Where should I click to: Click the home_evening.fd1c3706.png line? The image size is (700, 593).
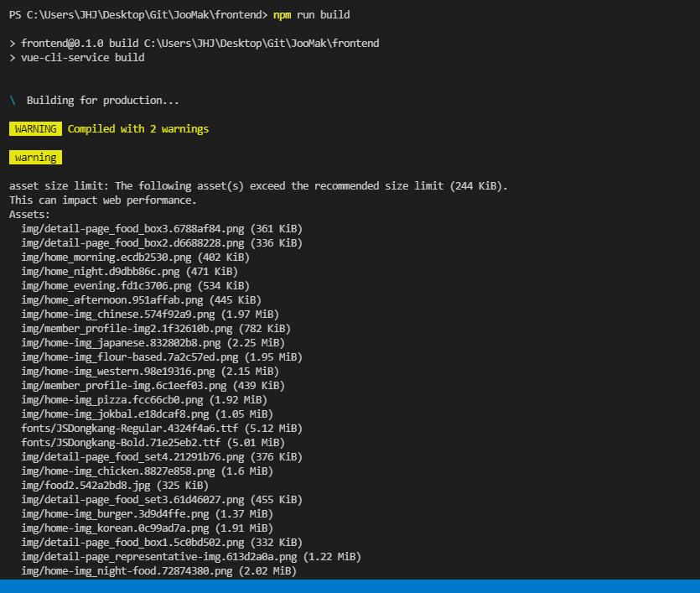pos(135,286)
